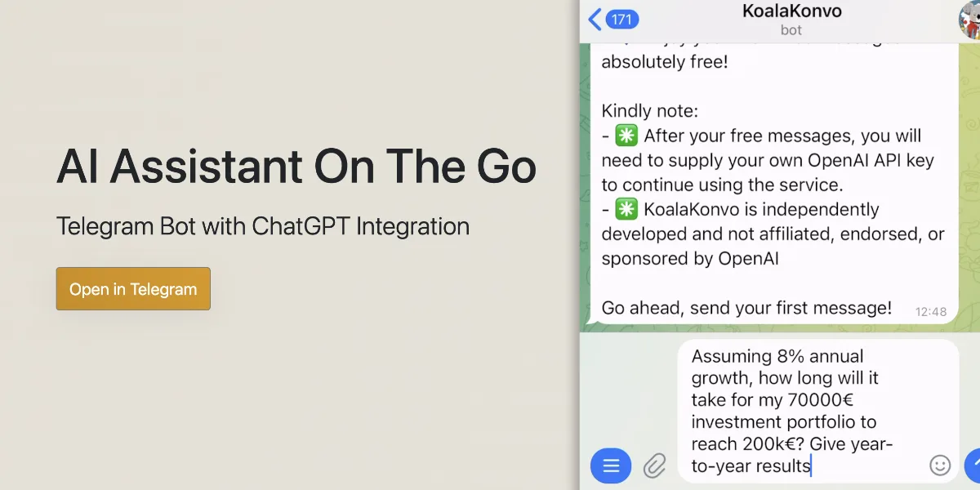980x490 pixels.
Task: Open the emoji picker smiley icon
Action: coord(940,465)
